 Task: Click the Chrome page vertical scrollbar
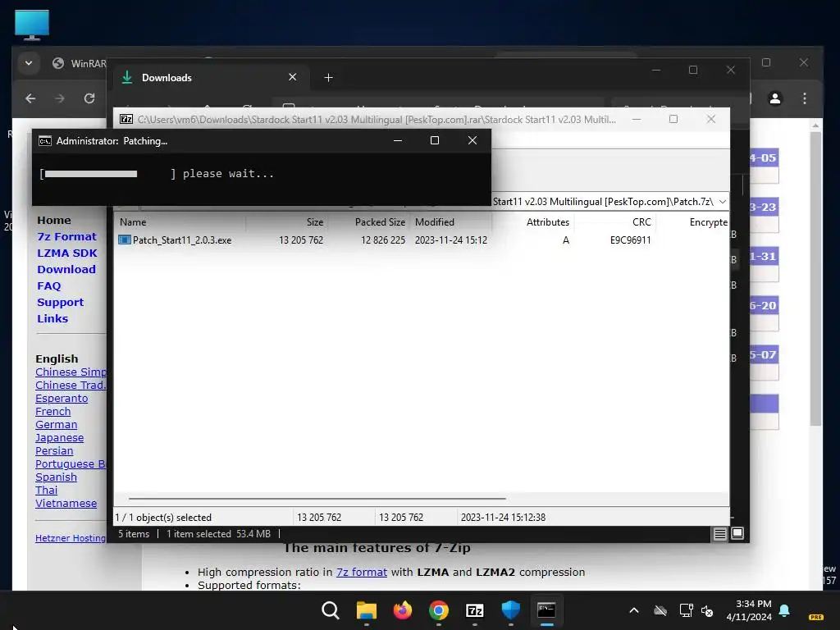815,279
